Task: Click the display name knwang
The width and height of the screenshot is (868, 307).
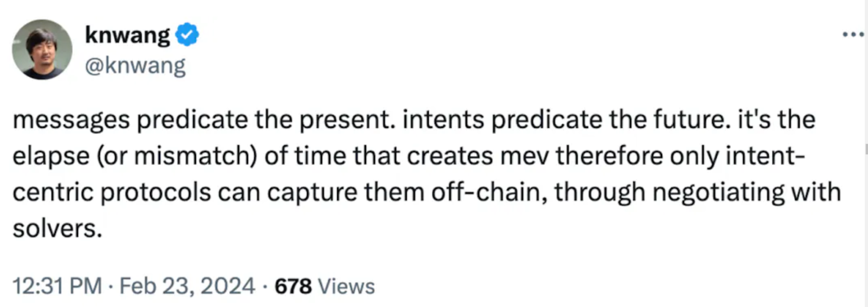Action: (127, 35)
